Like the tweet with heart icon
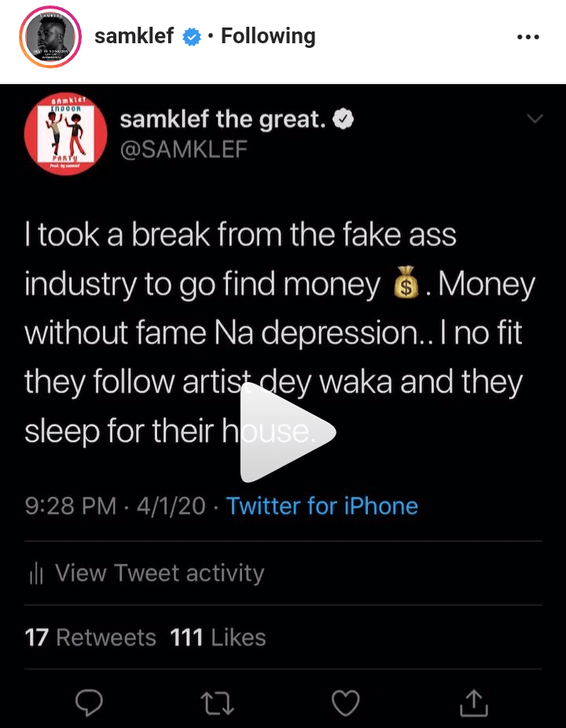Image resolution: width=566 pixels, height=728 pixels. [345, 702]
